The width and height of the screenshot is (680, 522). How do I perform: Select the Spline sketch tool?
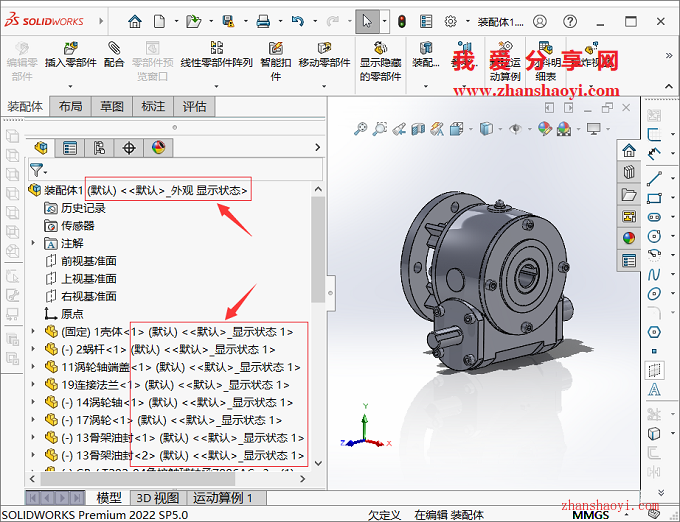pyautogui.click(x=654, y=274)
